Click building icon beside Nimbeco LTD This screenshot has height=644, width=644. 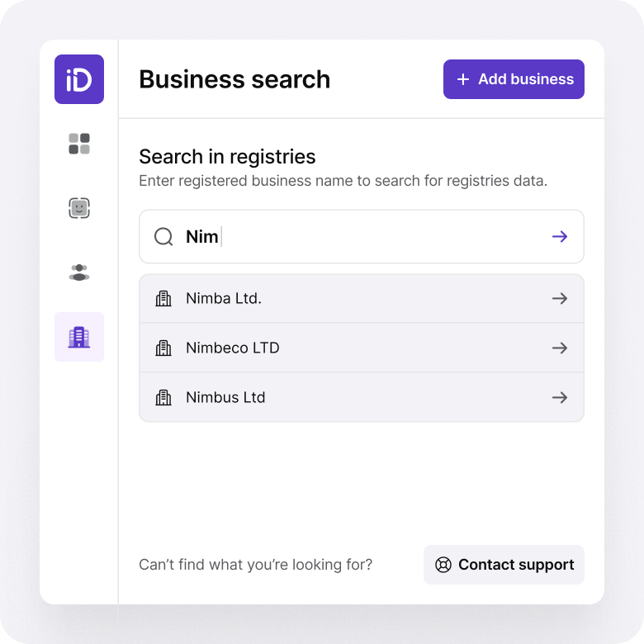pyautogui.click(x=163, y=348)
